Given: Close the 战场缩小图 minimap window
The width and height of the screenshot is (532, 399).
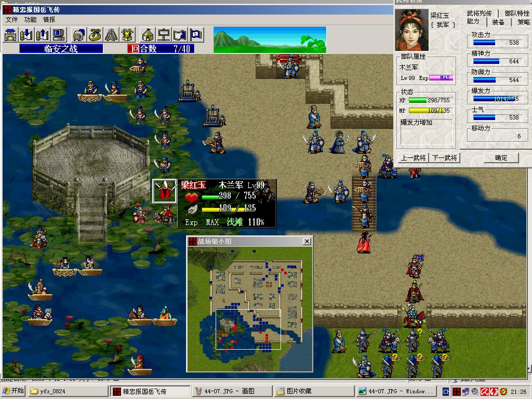Looking at the screenshot, I should coord(307,241).
